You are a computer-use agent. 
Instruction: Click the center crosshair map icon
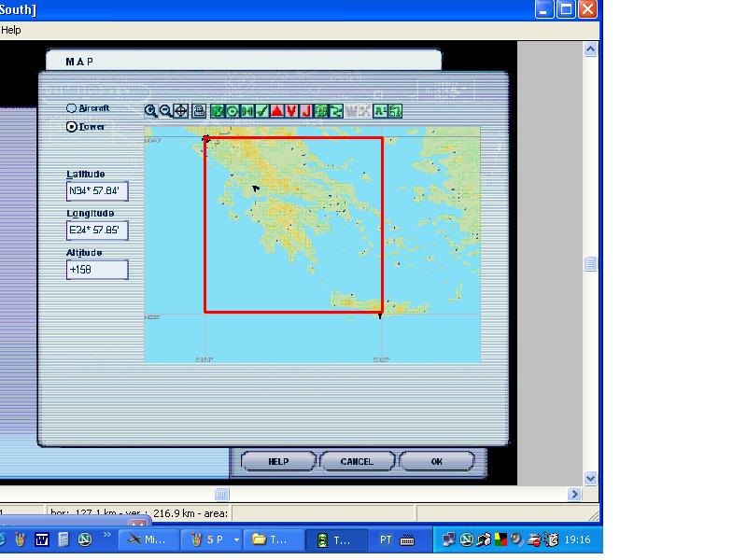point(181,111)
